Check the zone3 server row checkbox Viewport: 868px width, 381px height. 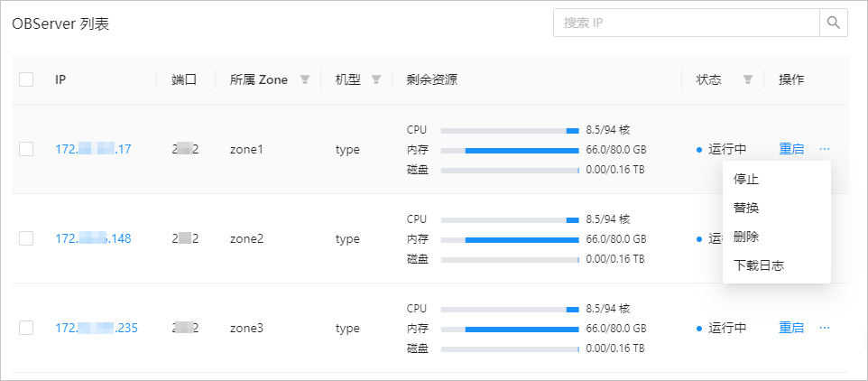(x=26, y=328)
